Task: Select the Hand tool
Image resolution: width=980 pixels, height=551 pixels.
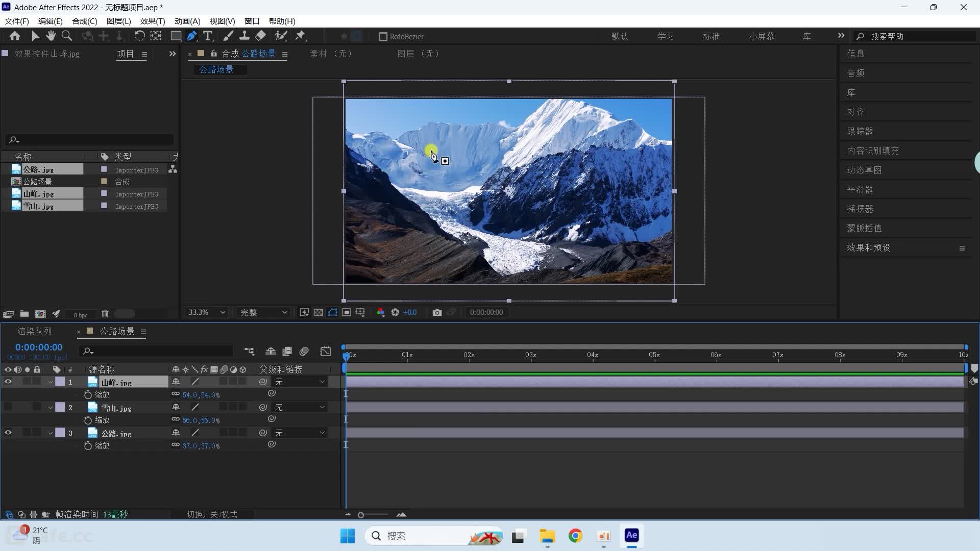Action: click(51, 36)
